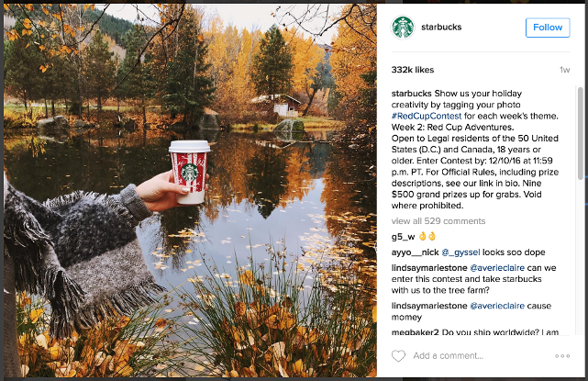The height and width of the screenshot is (381, 588).
Task: Click @averieclaire in the contest question comment
Action: tap(500, 266)
